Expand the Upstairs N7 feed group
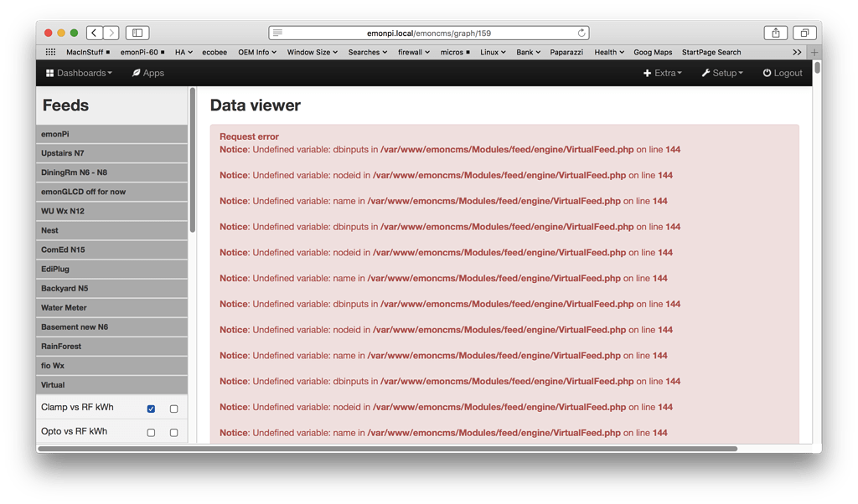Viewport: 858px width, 504px height. click(111, 153)
